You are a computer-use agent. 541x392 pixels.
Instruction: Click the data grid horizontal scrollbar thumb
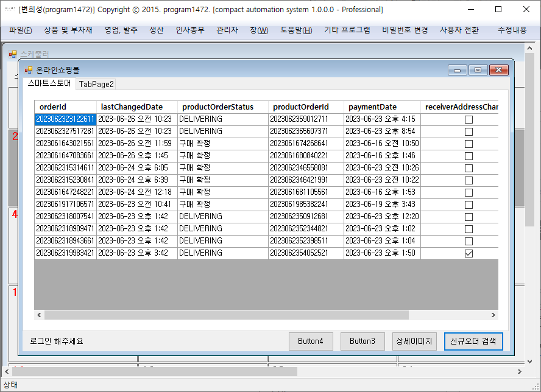(x=225, y=315)
